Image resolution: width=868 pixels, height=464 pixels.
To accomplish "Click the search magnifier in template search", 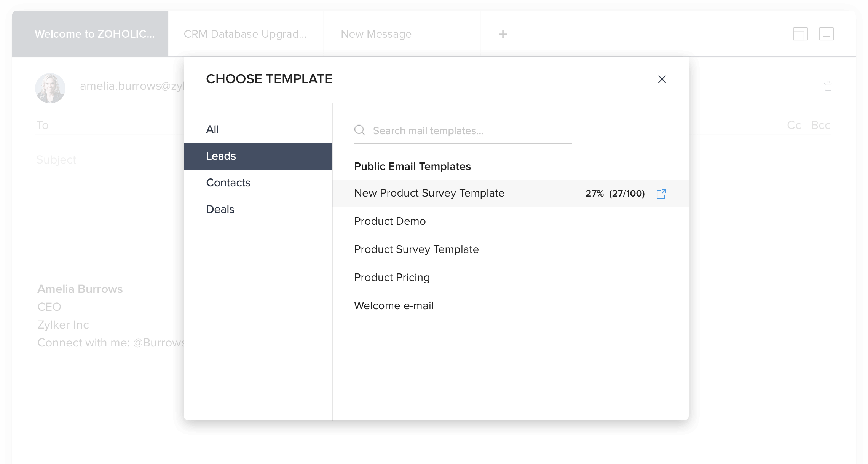I will 360,130.
